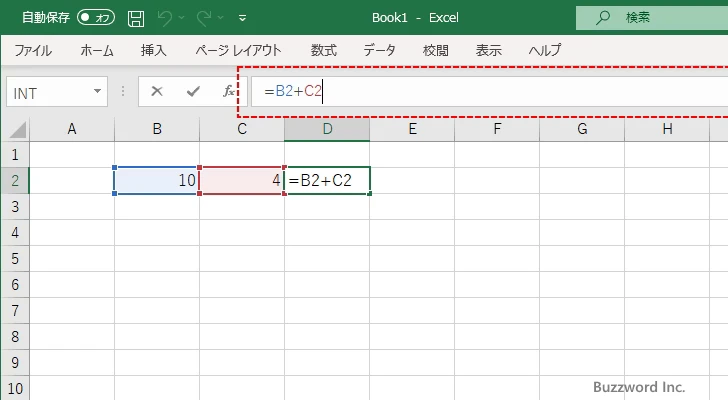Screen dimensions: 728x400
Task: Select row 2 header
Action: pyautogui.click(x=15, y=181)
